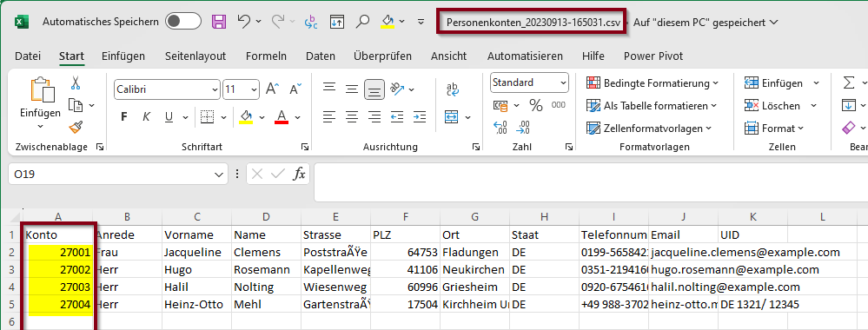Click the Borders icon
Screen dimensions: 868x330
207,117
